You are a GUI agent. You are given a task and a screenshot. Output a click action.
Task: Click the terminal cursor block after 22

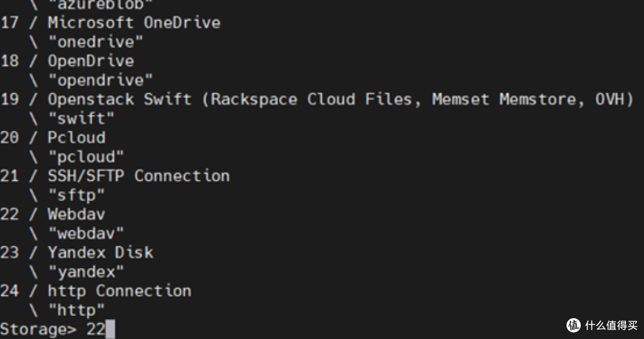click(110, 329)
